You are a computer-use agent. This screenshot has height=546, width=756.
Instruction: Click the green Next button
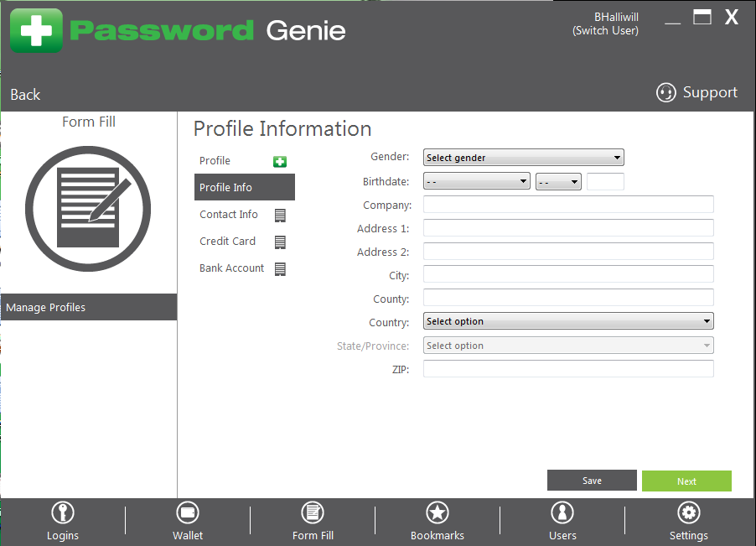(x=686, y=481)
